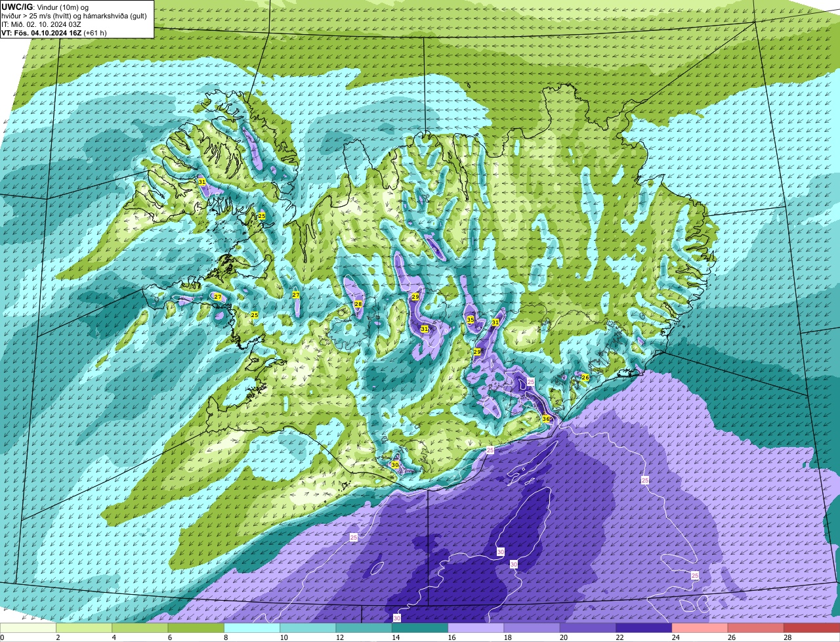Choose the olive green 6–8 m/s legend swatch
The width and height of the screenshot is (840, 642).
196,628
